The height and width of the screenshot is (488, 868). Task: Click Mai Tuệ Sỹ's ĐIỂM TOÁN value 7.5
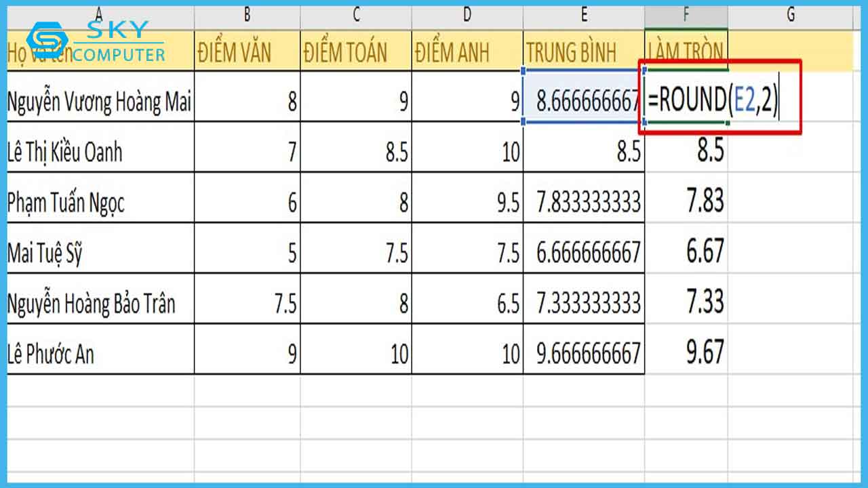coord(356,248)
